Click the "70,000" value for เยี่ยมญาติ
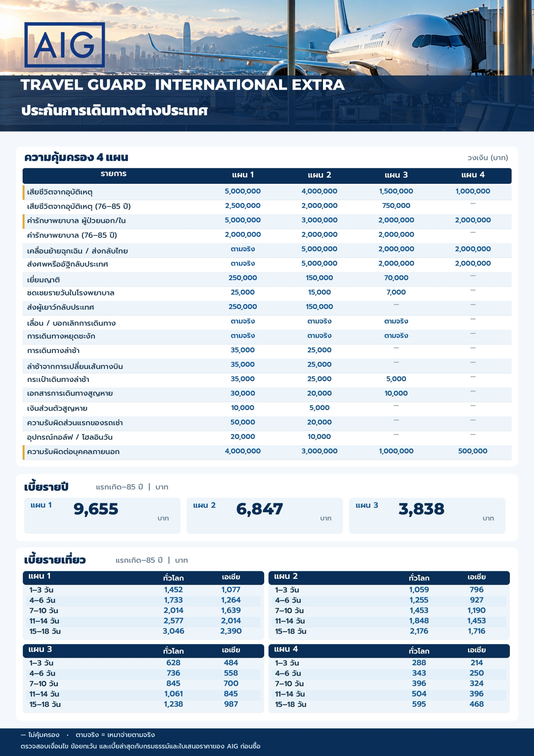This screenshot has height=756, width=534. point(396,278)
